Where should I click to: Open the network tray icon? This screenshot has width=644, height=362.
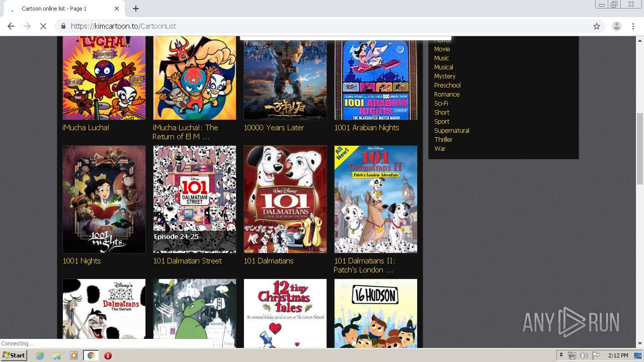[572, 355]
